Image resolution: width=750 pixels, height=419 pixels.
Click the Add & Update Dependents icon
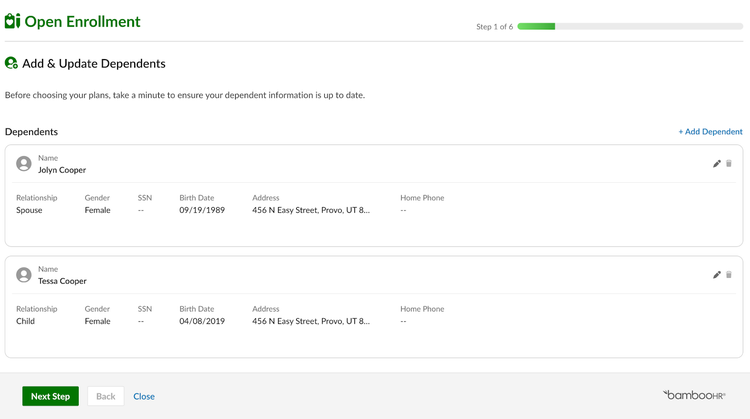pyautogui.click(x=11, y=63)
